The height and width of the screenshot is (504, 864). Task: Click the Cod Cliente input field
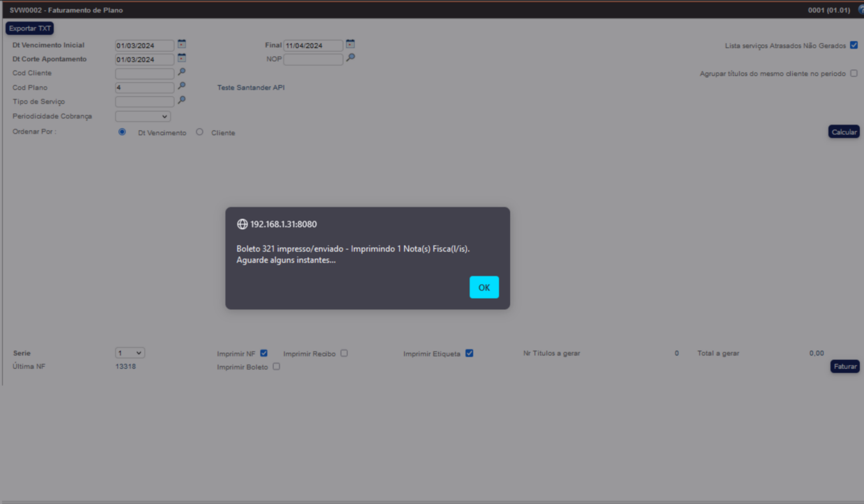point(144,74)
